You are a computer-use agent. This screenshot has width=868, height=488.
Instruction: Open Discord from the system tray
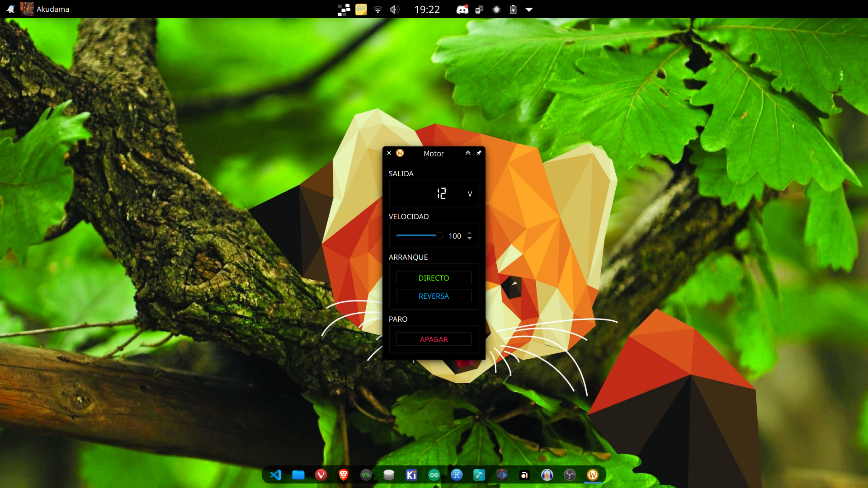click(x=462, y=9)
